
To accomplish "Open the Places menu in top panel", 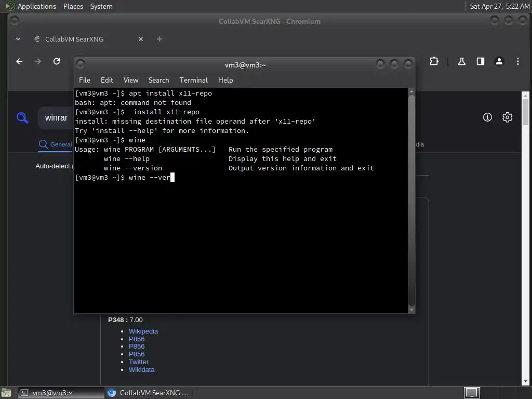I will tap(73, 6).
